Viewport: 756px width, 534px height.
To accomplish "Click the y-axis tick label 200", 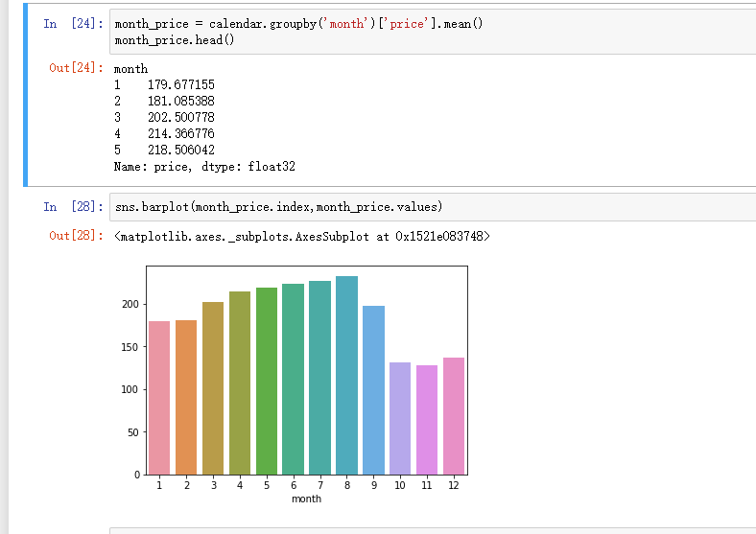I will [x=130, y=304].
